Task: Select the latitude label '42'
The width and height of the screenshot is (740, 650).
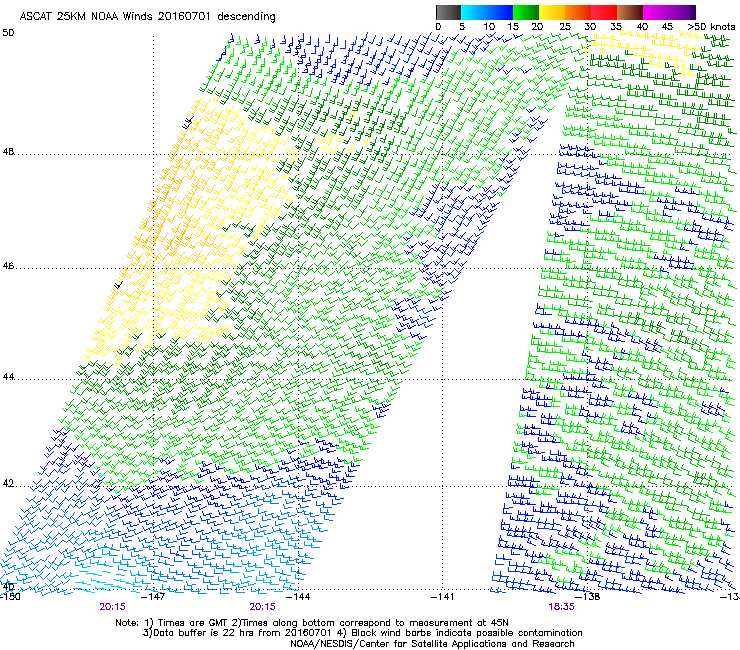Action: (8, 484)
